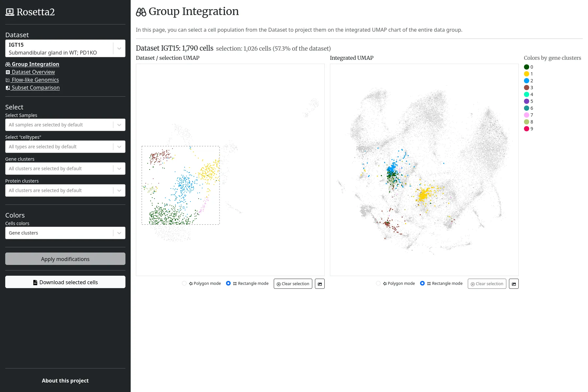The width and height of the screenshot is (588, 392).
Task: Click the Dataset Overview grid icon
Action: click(x=8, y=72)
